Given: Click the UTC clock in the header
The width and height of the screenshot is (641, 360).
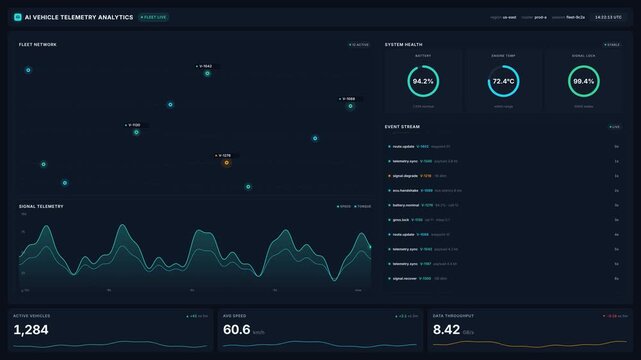Looking at the screenshot, I should pyautogui.click(x=608, y=18).
